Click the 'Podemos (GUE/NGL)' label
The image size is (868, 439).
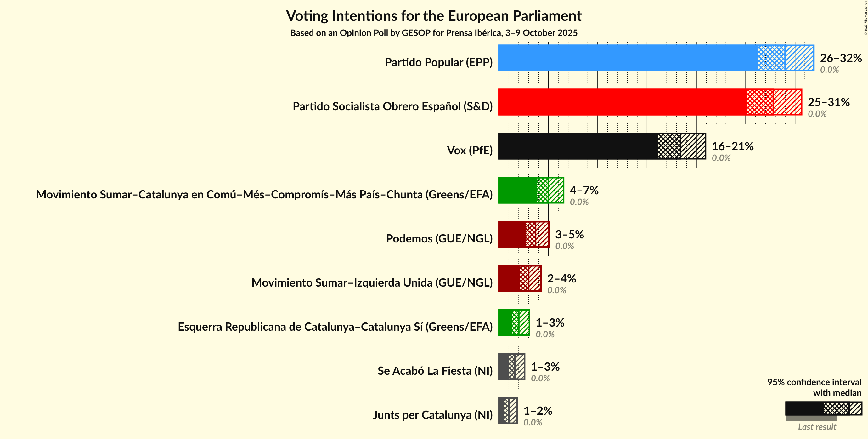tap(439, 238)
